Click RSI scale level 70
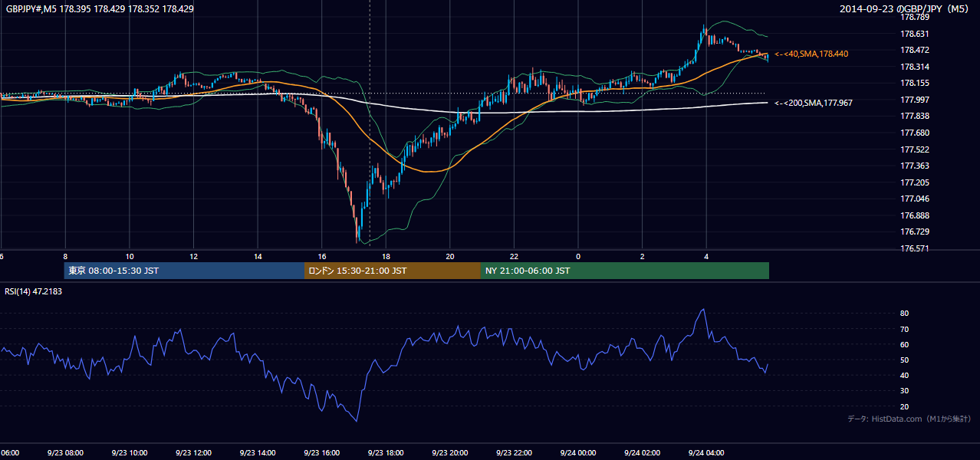The image size is (980, 460). pos(905,330)
